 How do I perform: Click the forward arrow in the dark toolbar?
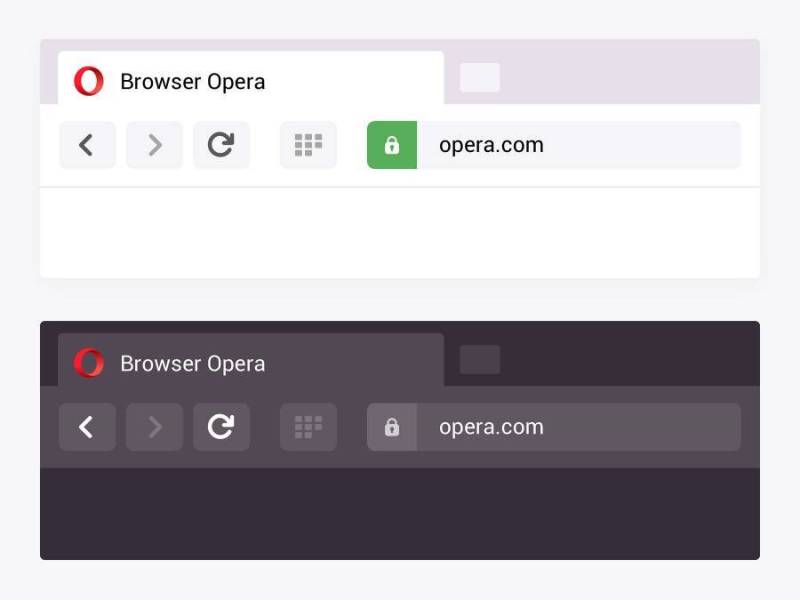(154, 427)
